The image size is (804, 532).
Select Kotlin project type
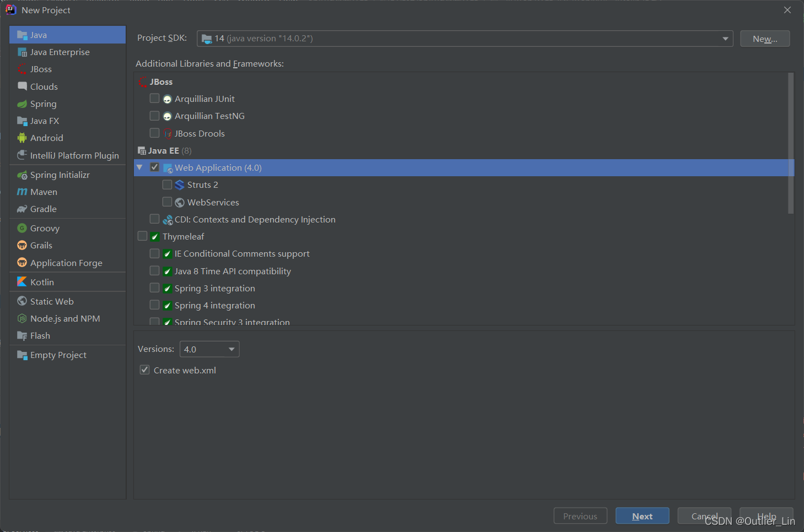68,282
